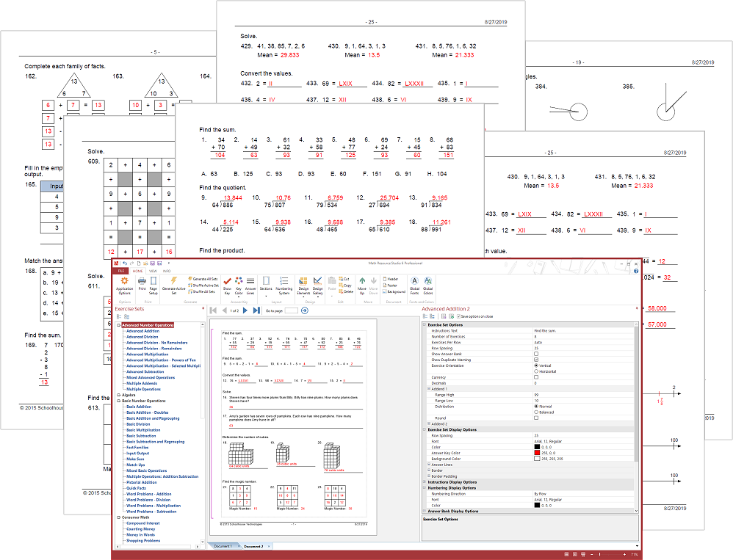Select Word Problems - Division set
This screenshot has width=733, height=560.
pyautogui.click(x=148, y=500)
